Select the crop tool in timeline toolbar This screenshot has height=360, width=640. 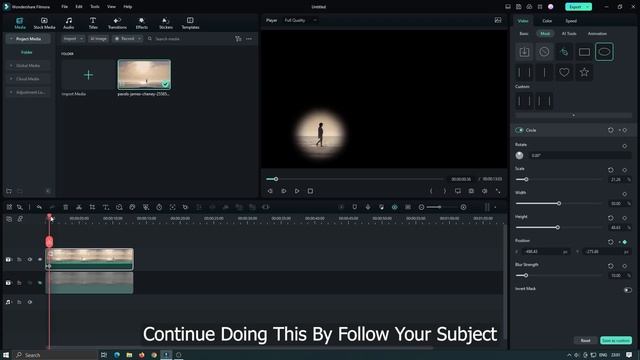pyautogui.click(x=92, y=207)
